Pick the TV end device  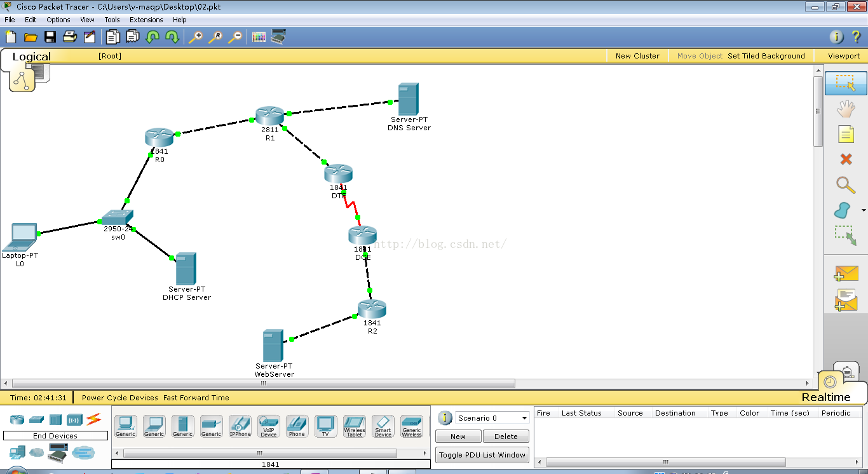(x=325, y=426)
